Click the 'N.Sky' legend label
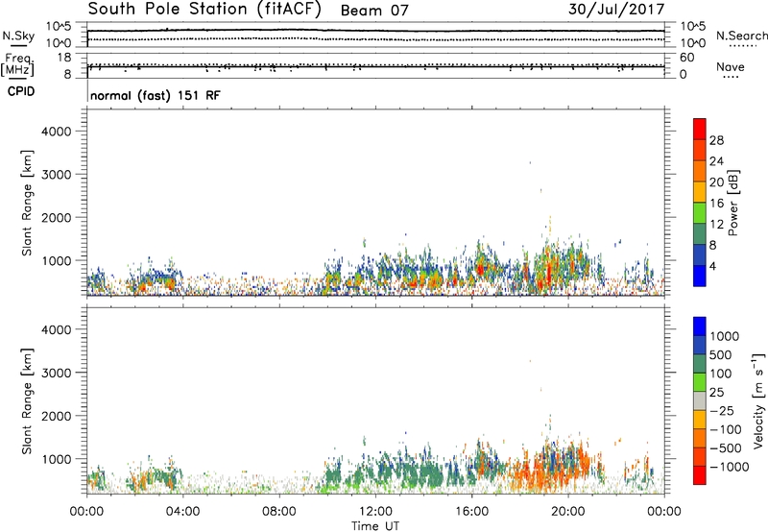768x532 pixels. click(18, 36)
